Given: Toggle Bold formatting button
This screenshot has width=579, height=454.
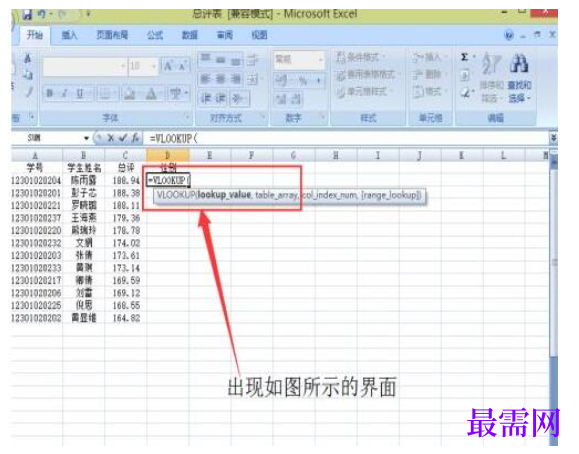Looking at the screenshot, I should (49, 93).
